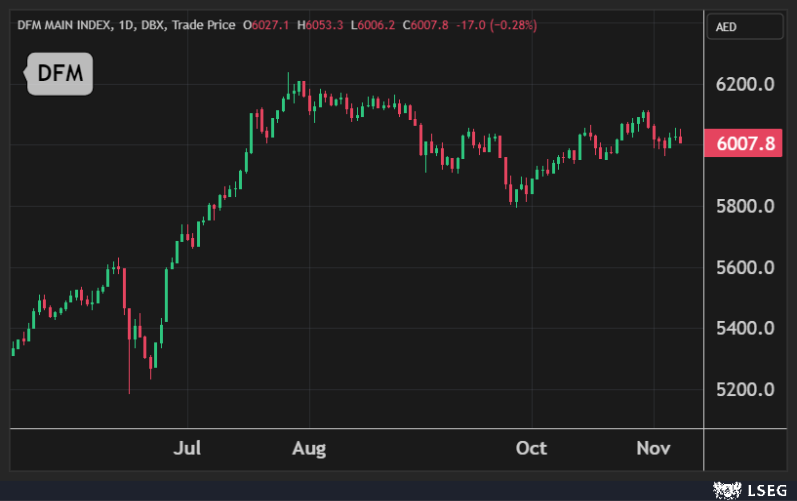Click the DFM symbol label badge

59,73
